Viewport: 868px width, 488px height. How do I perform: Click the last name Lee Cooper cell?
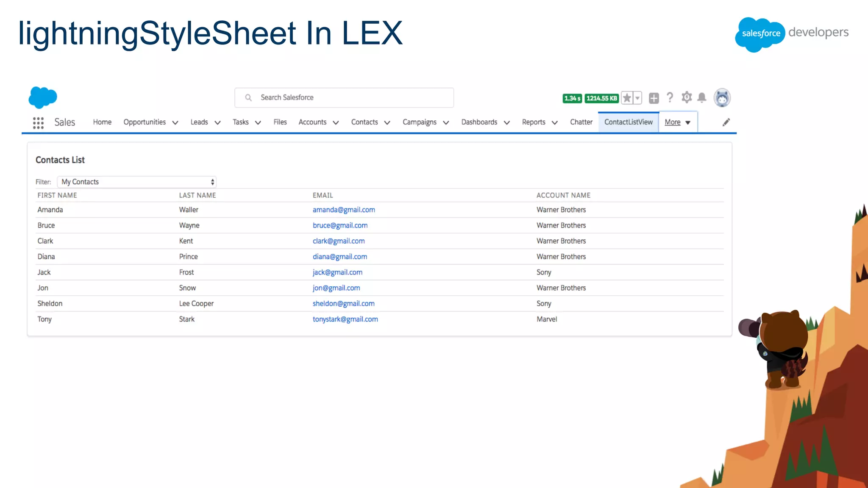coord(196,304)
